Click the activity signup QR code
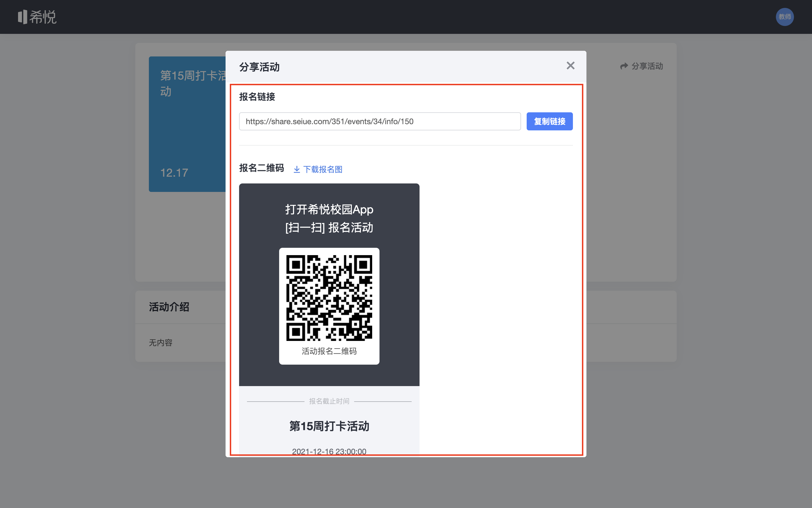812x508 pixels. (x=329, y=298)
